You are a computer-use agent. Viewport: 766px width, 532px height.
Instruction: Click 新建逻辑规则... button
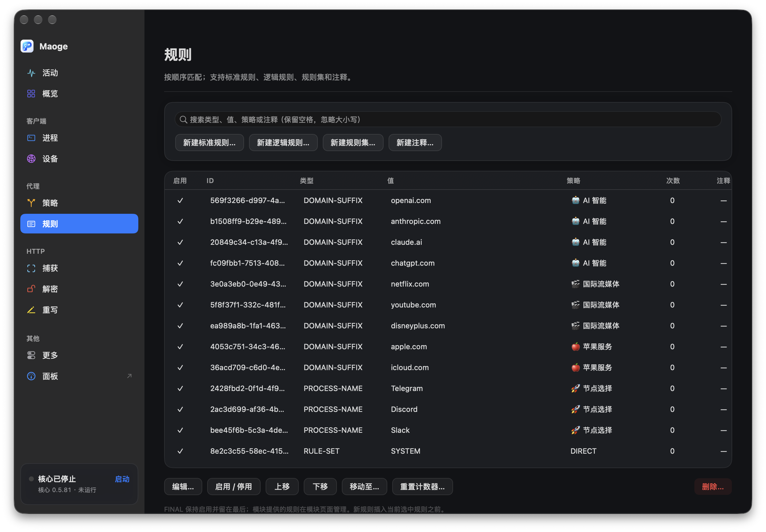[283, 142]
